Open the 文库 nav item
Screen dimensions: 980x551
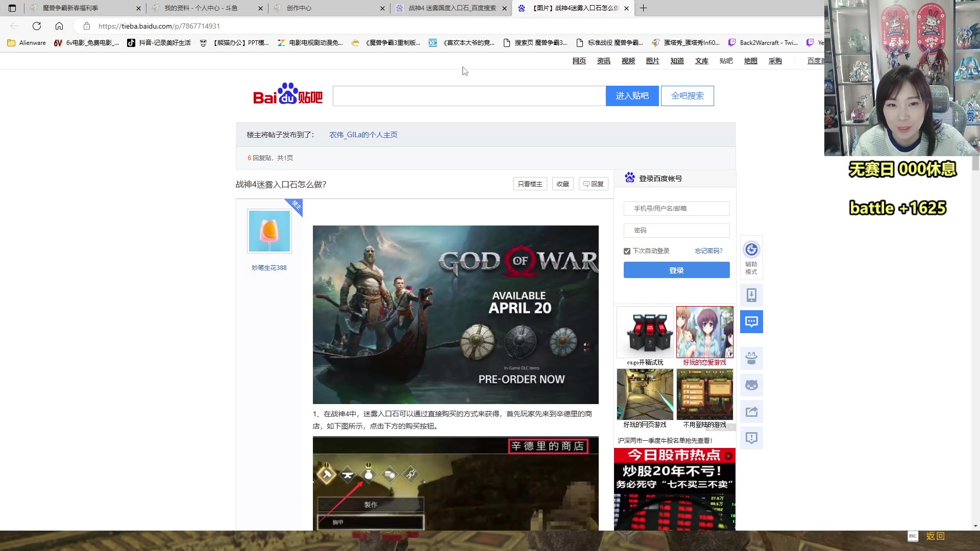(702, 61)
